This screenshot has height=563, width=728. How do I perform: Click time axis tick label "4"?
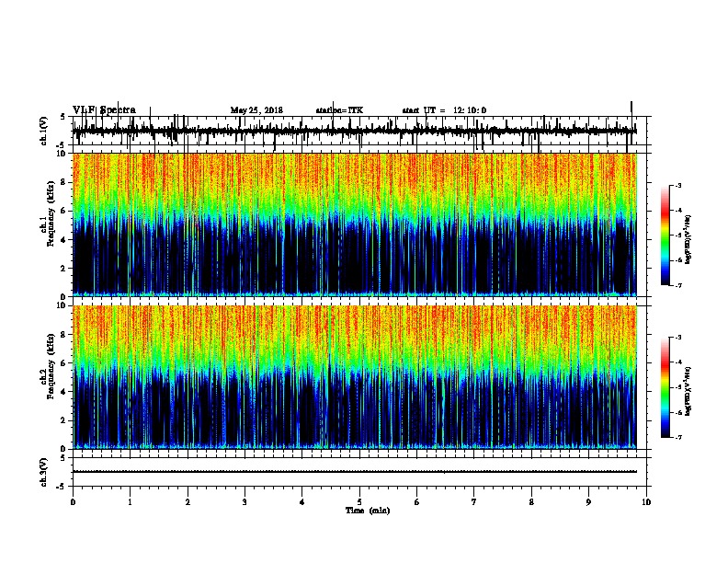[302, 502]
